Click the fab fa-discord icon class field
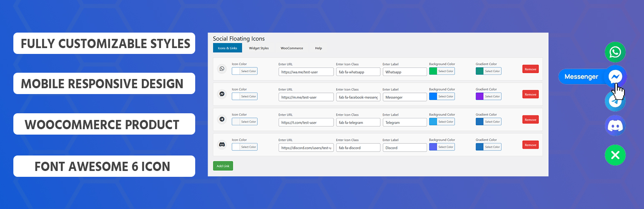This screenshot has height=209, width=644. tap(358, 148)
